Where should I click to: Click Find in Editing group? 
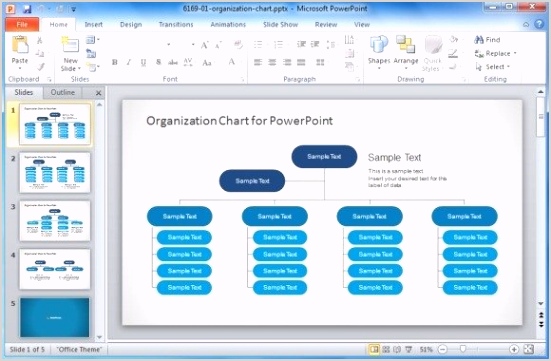click(487, 40)
